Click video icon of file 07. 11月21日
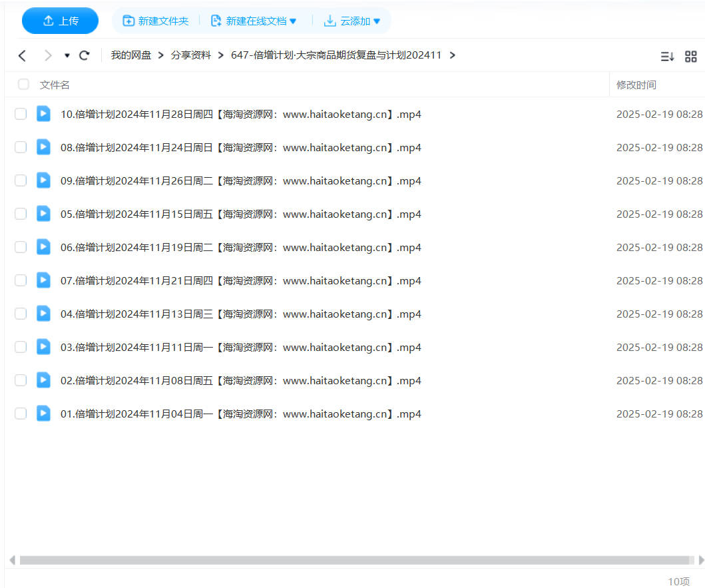The width and height of the screenshot is (705, 588). click(x=43, y=280)
